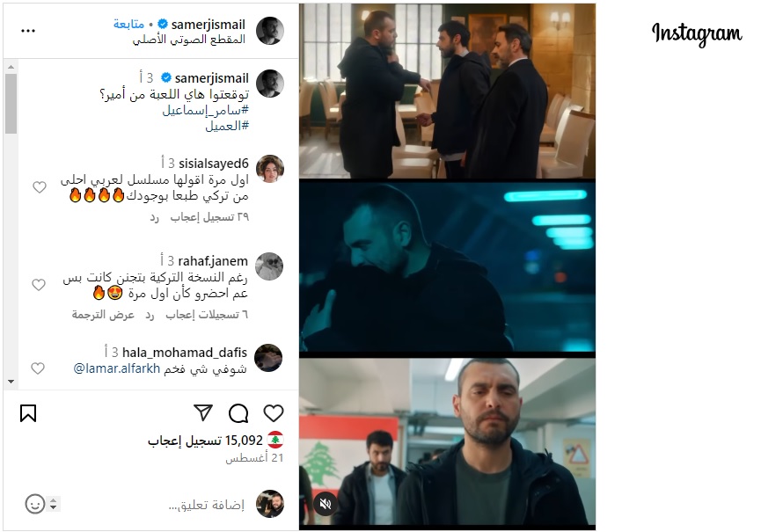Click the comments scrollbar down arrow
Screen dimensions: 783x532
click(x=11, y=382)
